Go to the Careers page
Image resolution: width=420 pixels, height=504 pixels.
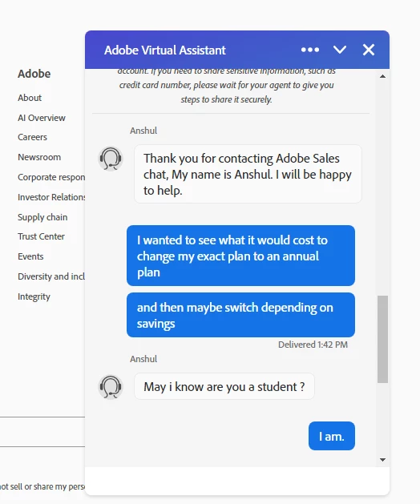[x=32, y=137]
